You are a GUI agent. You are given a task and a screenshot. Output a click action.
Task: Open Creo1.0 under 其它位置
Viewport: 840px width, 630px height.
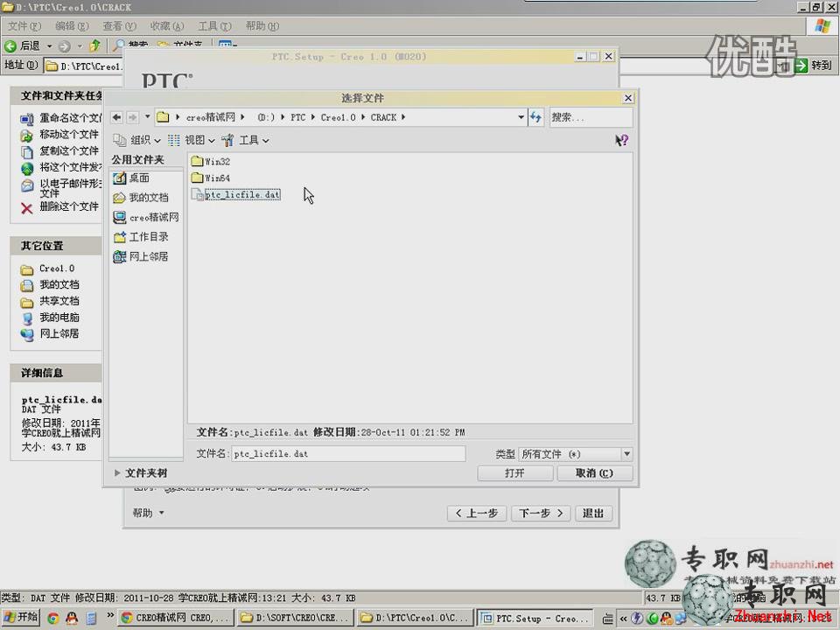pos(47,269)
